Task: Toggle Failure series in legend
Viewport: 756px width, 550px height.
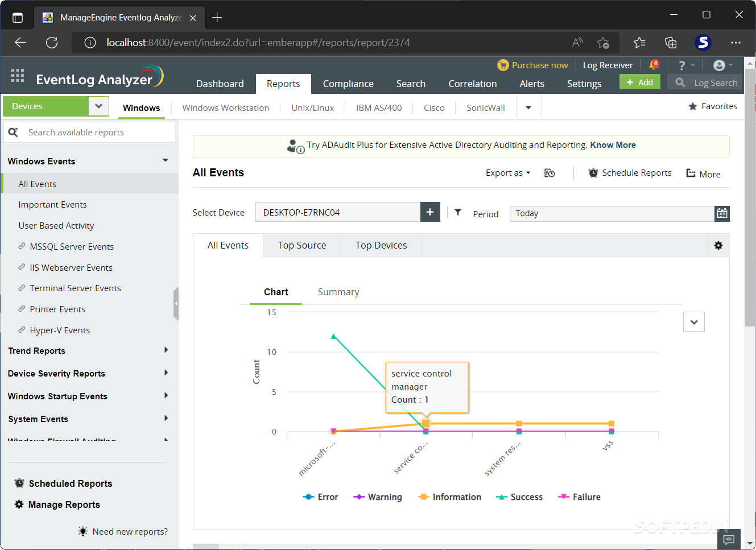Action: pyautogui.click(x=579, y=497)
